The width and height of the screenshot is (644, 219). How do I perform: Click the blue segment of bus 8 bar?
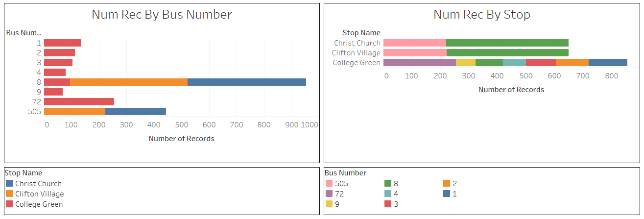click(246, 82)
